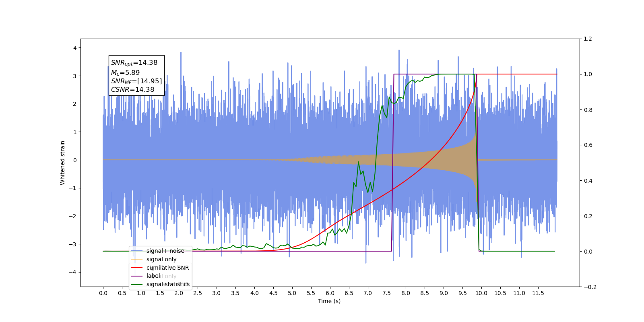
Task: Click the right y-axis tick label 0.2
Action: point(588,216)
